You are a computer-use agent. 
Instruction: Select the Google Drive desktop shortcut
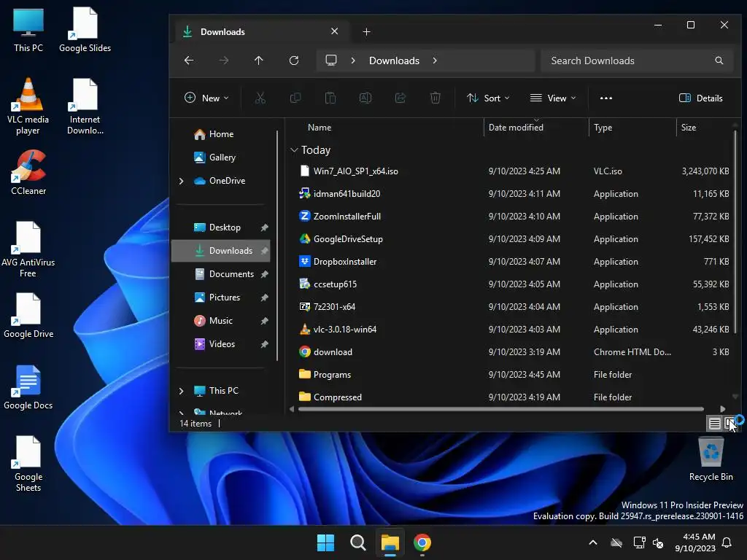pyautogui.click(x=28, y=316)
